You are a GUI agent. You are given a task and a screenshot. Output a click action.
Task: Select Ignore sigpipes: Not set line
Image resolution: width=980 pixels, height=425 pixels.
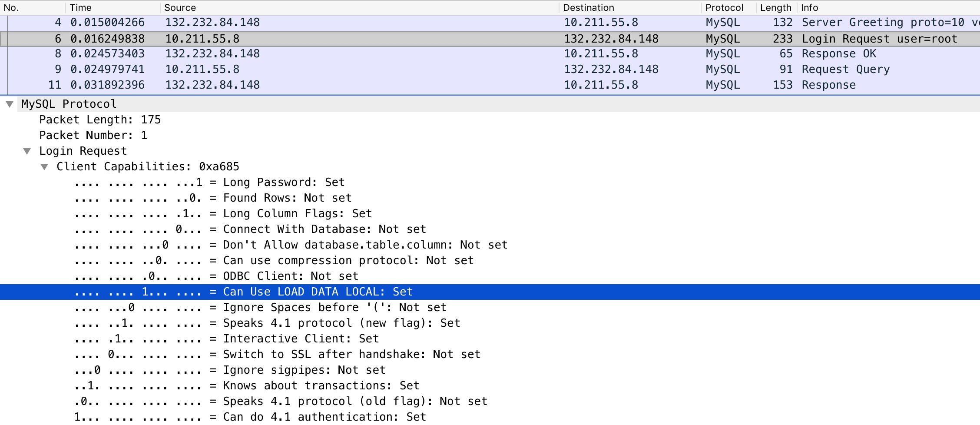[x=230, y=370]
